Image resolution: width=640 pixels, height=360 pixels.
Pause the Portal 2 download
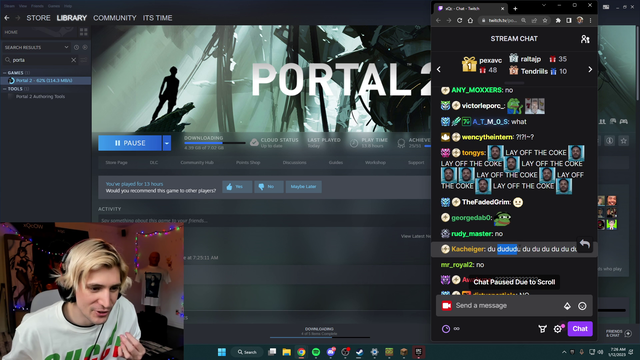pos(130,143)
